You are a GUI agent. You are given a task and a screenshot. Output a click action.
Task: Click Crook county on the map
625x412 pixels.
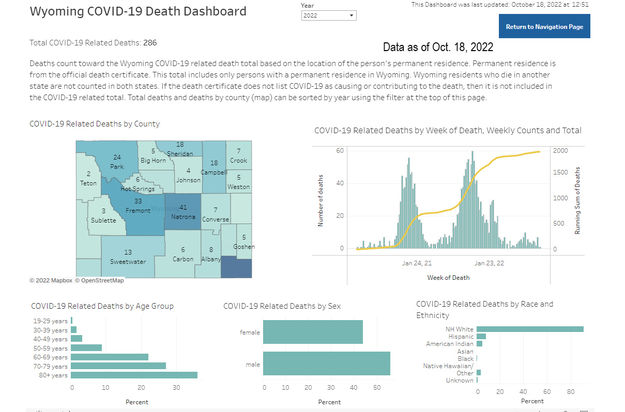[x=238, y=156]
